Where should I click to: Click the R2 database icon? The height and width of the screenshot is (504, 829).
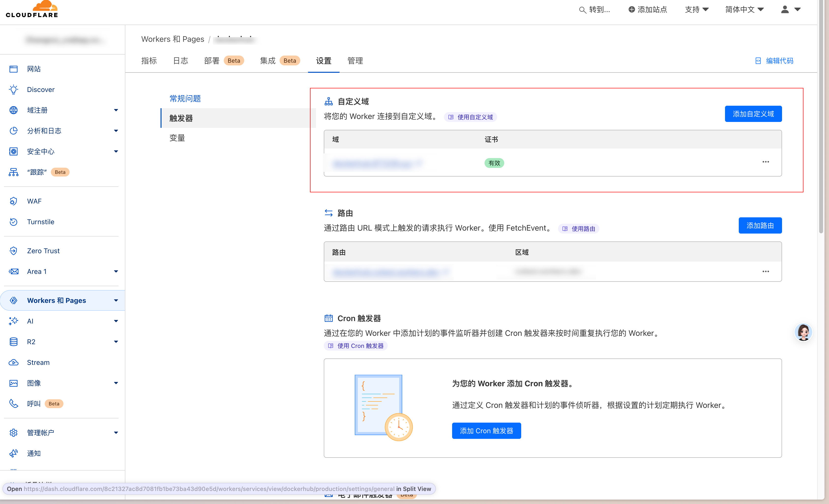(x=14, y=342)
